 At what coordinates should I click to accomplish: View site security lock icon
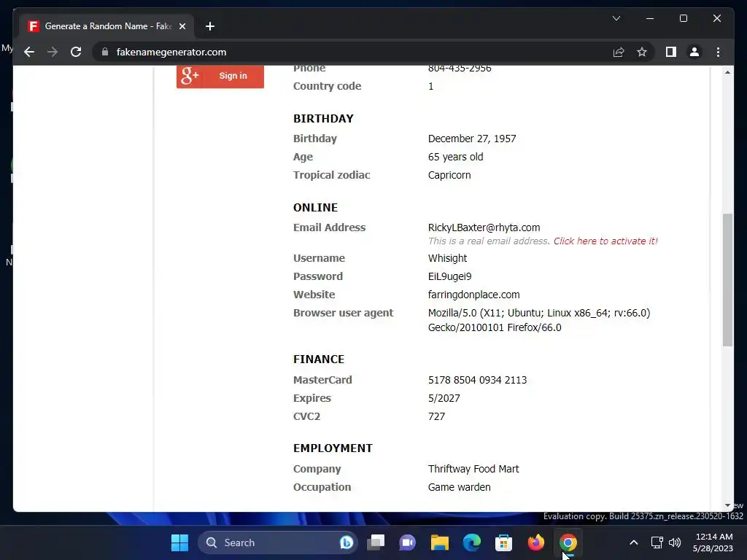point(105,52)
